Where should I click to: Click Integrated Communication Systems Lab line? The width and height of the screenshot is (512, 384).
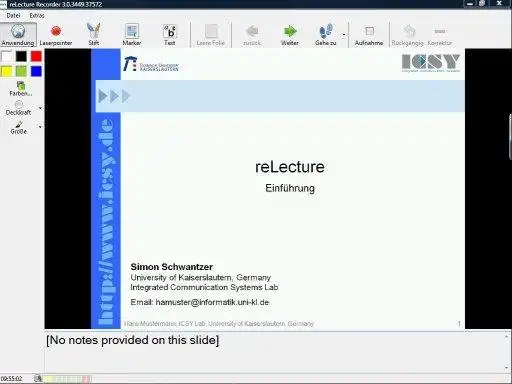pyautogui.click(x=204, y=287)
